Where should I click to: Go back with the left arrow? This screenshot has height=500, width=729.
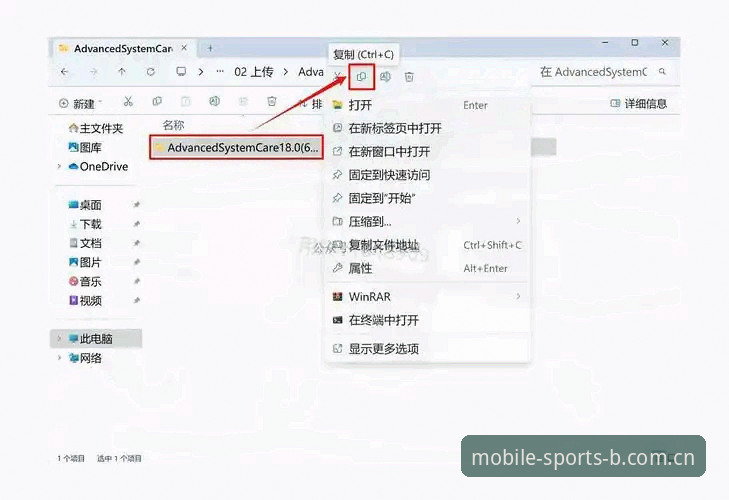(x=64, y=72)
